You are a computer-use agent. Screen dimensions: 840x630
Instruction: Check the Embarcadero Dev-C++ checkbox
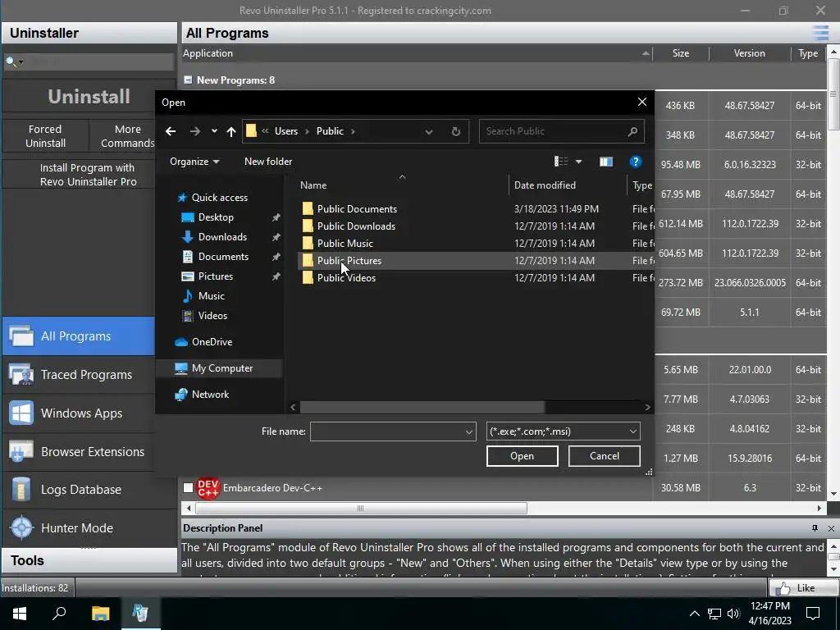pos(188,488)
